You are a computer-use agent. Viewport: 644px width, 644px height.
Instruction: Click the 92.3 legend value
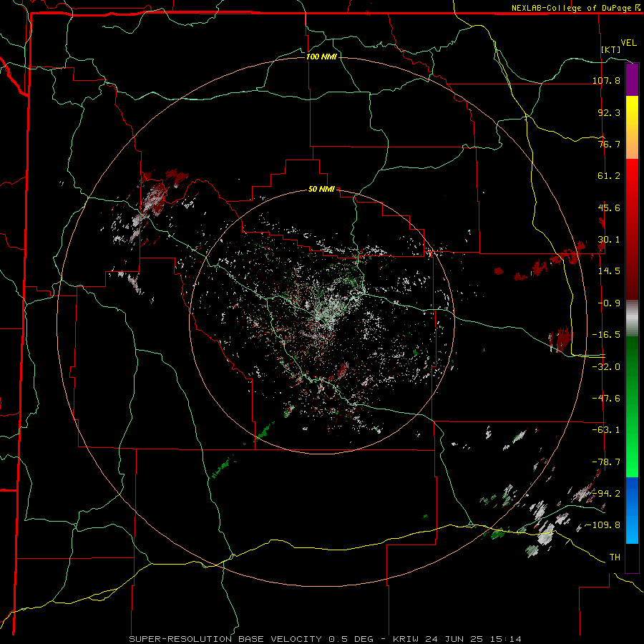click(609, 112)
